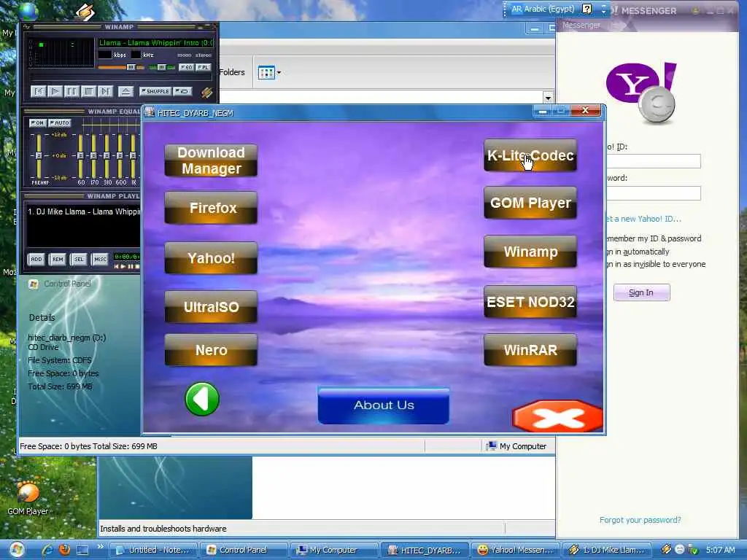Switch to My Computer taskbar button
This screenshot has width=747, height=560.
click(x=334, y=550)
